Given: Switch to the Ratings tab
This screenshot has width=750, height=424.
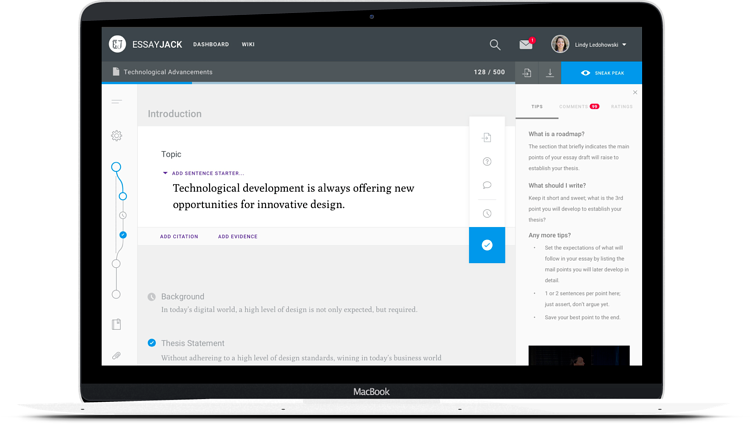Looking at the screenshot, I should tap(621, 107).
